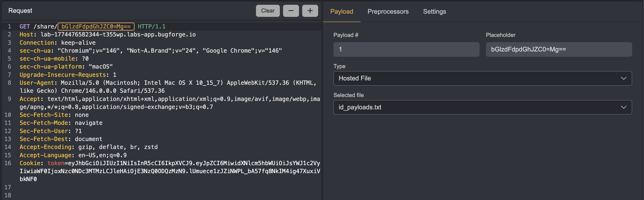This screenshot has height=200, width=644.
Task: Open the Type dropdown chevron
Action: pyautogui.click(x=624, y=78)
